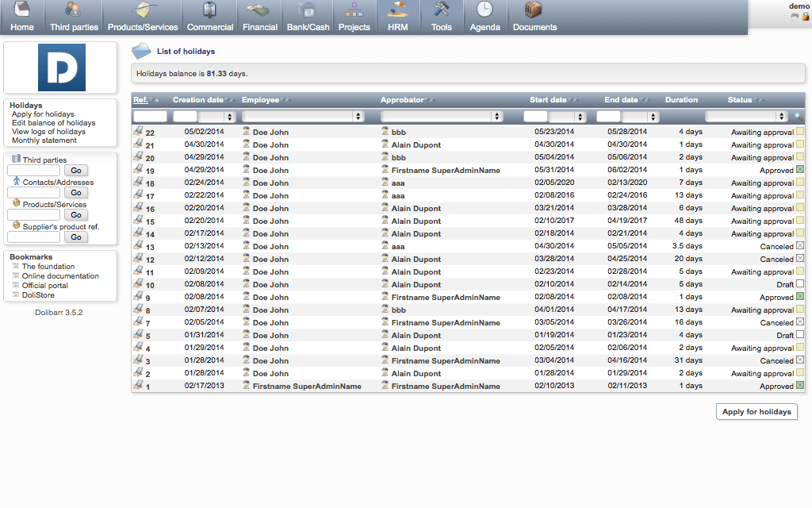Click the printer icon under demo user
This screenshot has width=812, height=508.
tap(795, 16)
